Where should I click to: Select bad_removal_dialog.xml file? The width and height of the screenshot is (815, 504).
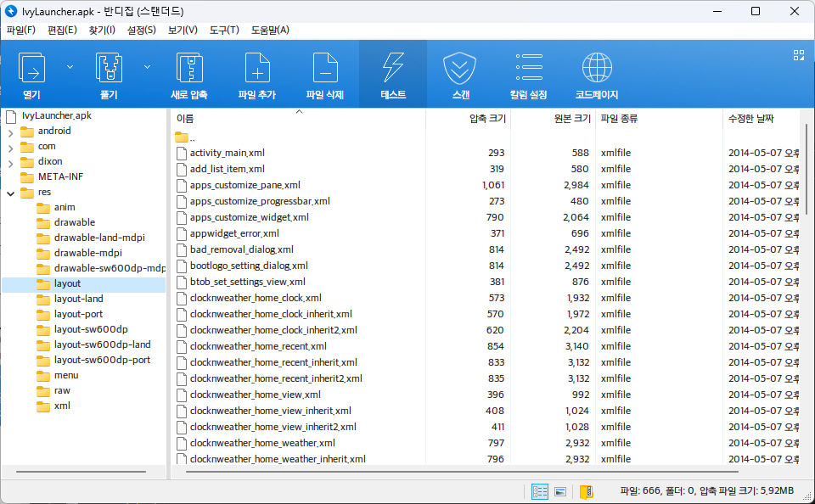click(x=242, y=249)
